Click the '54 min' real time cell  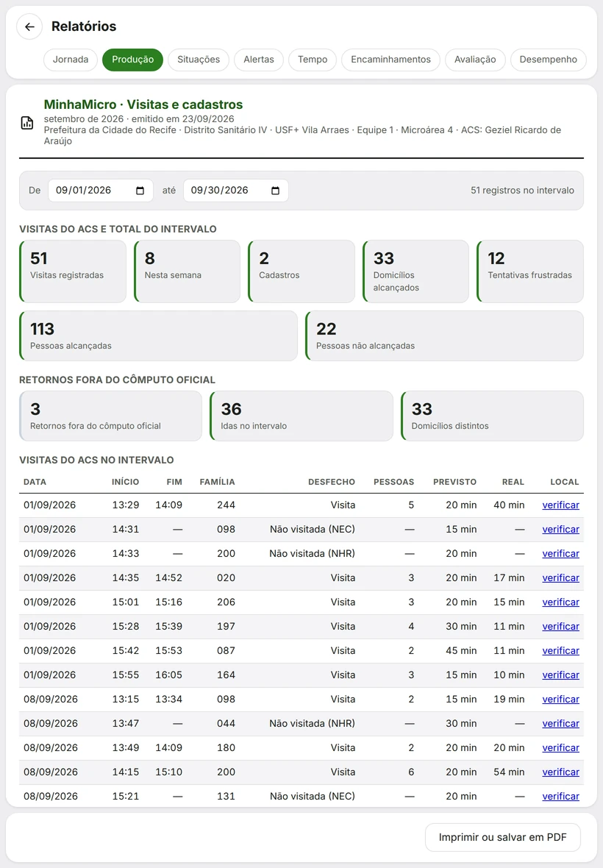[x=509, y=772]
